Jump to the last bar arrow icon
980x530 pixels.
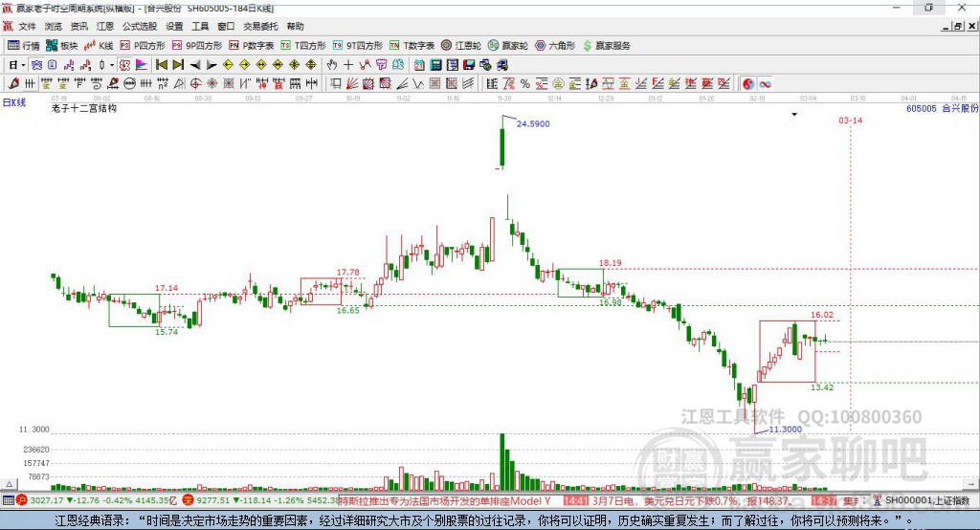pyautogui.click(x=178, y=65)
